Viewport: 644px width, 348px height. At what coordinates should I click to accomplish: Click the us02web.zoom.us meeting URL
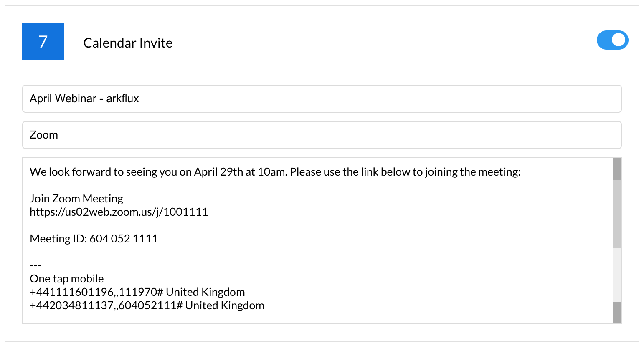[x=119, y=212]
